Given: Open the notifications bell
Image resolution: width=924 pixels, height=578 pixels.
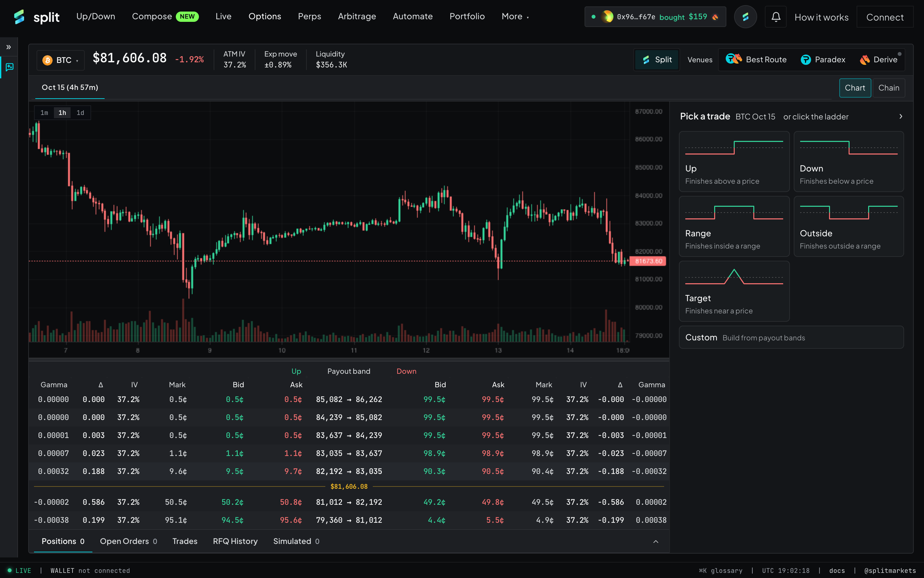Looking at the screenshot, I should [775, 17].
